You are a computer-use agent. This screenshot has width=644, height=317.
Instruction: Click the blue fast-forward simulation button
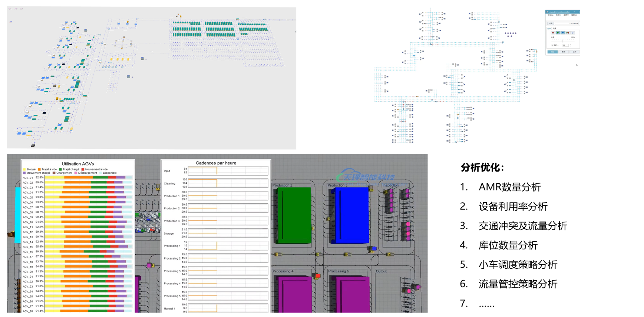pos(562,33)
